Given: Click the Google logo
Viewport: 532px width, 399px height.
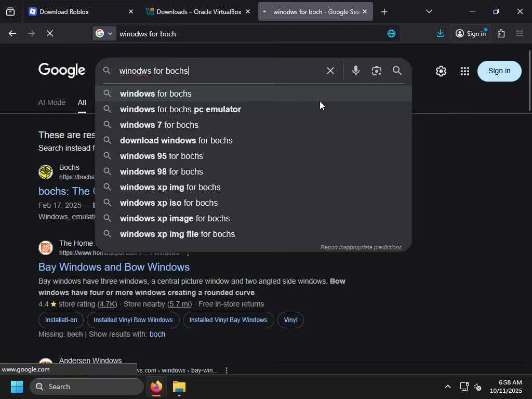Looking at the screenshot, I should 62,70.
